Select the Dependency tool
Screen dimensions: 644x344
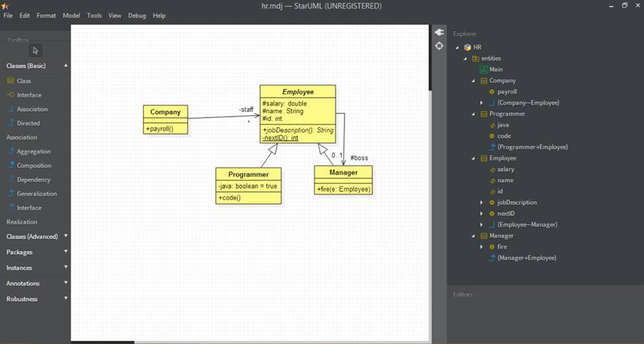33,179
